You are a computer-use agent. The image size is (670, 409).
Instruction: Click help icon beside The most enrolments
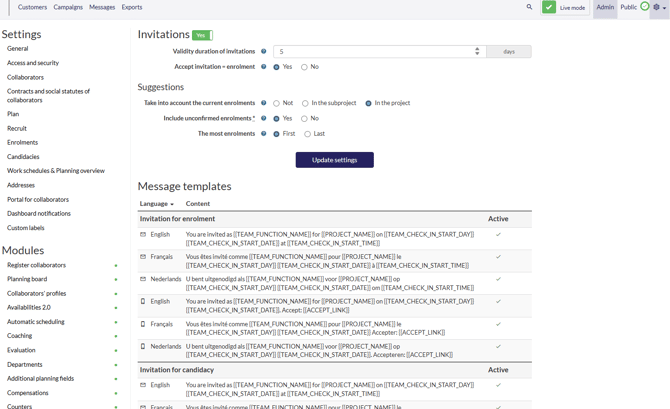[264, 133]
